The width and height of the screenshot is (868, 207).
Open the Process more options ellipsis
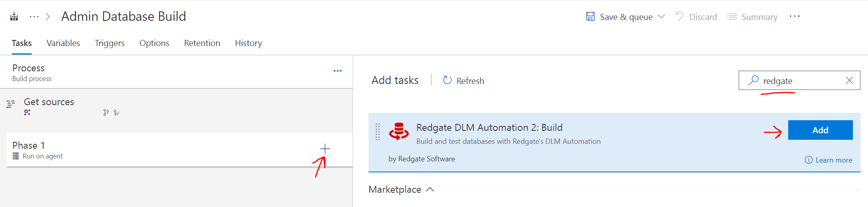pos(338,71)
